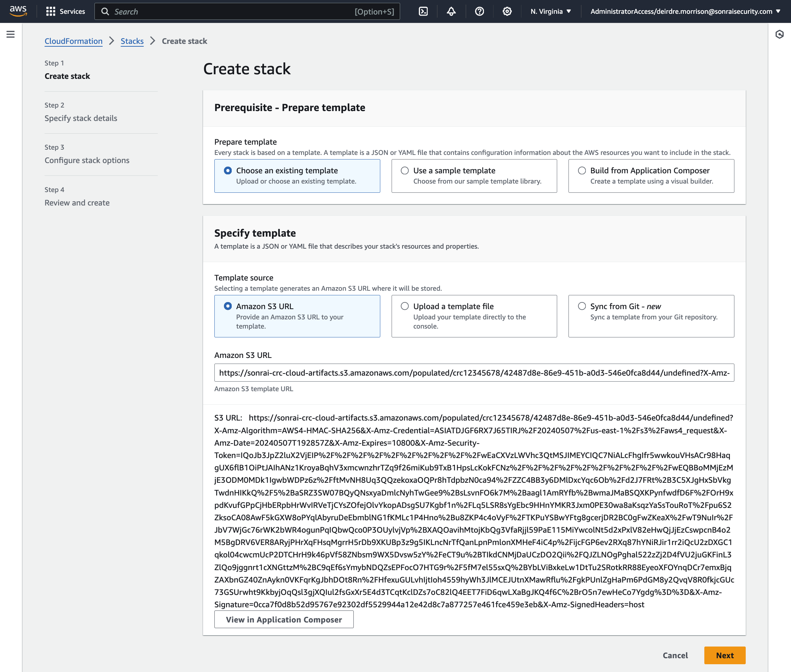Viewport: 791px width, 672px height.
Task: Click the 'Prerequisite - Prepare template' heading
Action: pyautogui.click(x=290, y=108)
